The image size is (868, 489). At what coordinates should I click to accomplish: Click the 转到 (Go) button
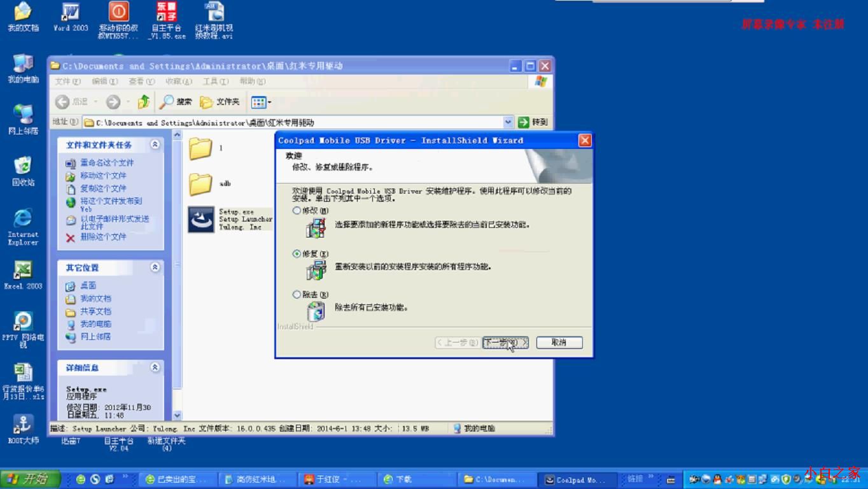pos(533,122)
